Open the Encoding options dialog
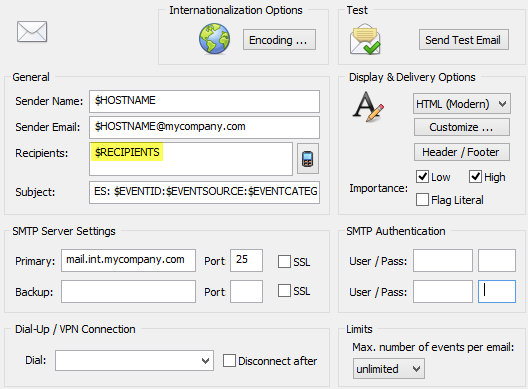Screen dimensions: 528x389 pos(279,40)
